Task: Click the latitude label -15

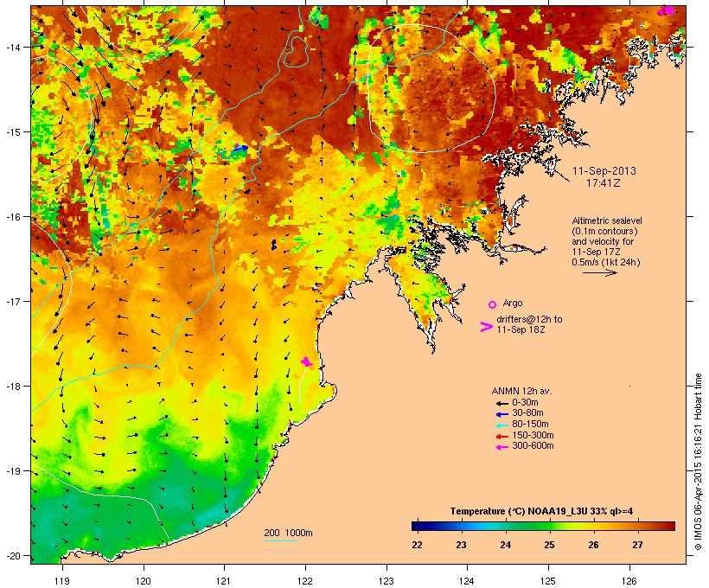Action: [x=13, y=132]
